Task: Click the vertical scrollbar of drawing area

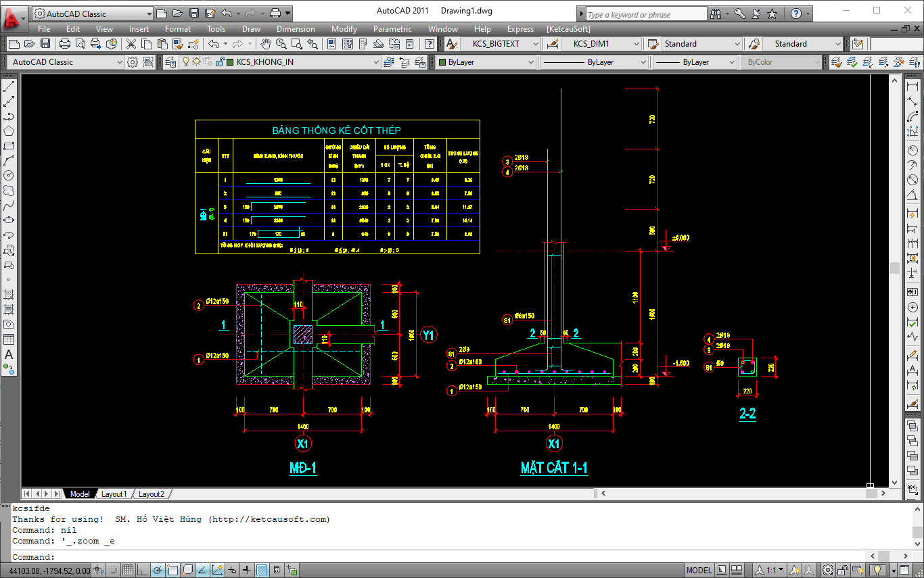Action: point(894,280)
